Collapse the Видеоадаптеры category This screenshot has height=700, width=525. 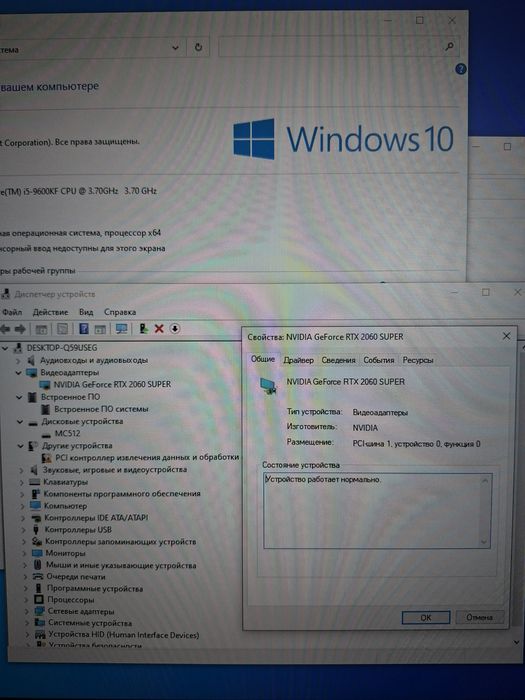[19, 372]
